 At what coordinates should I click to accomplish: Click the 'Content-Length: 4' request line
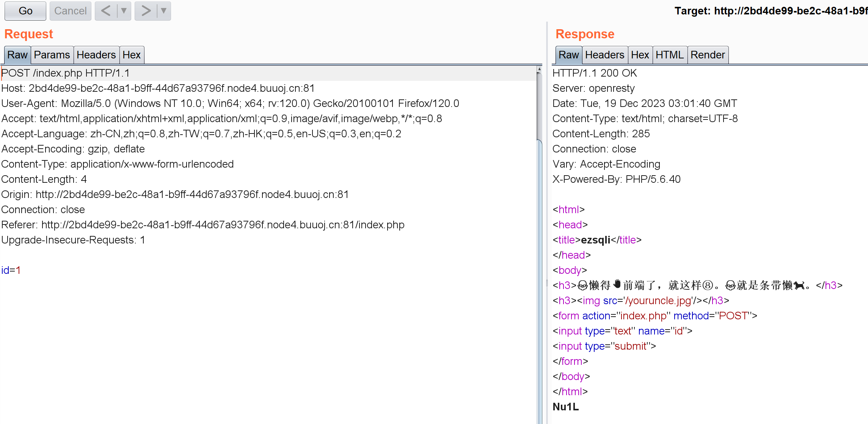tap(44, 179)
